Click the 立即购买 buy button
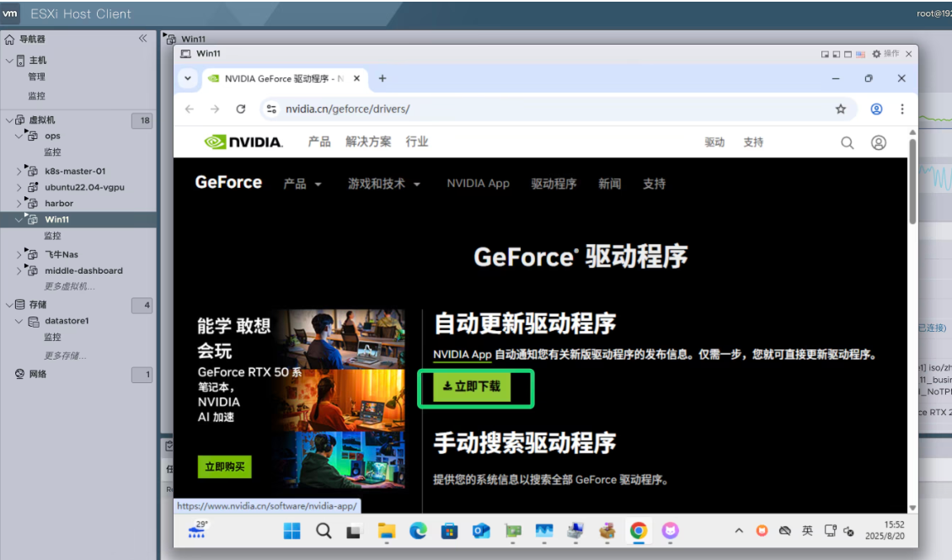 click(224, 467)
